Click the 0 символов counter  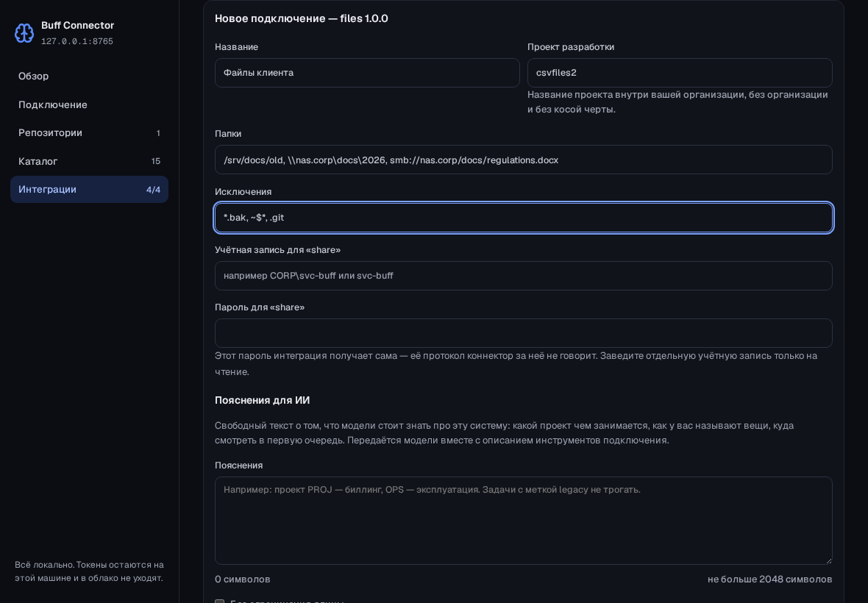pyautogui.click(x=243, y=579)
